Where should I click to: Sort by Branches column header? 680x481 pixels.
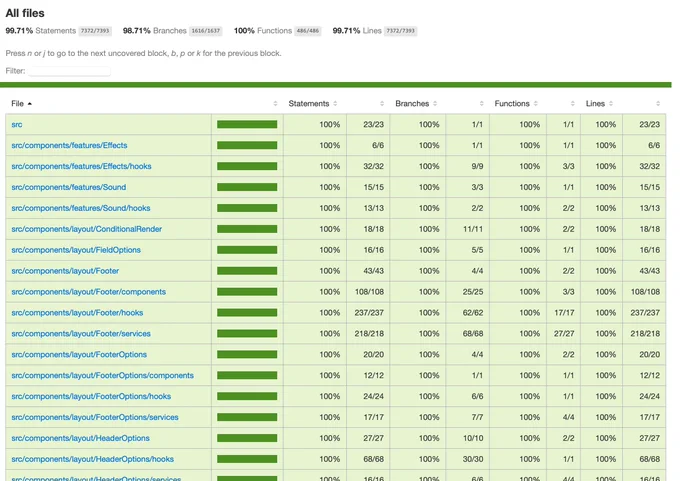click(416, 104)
